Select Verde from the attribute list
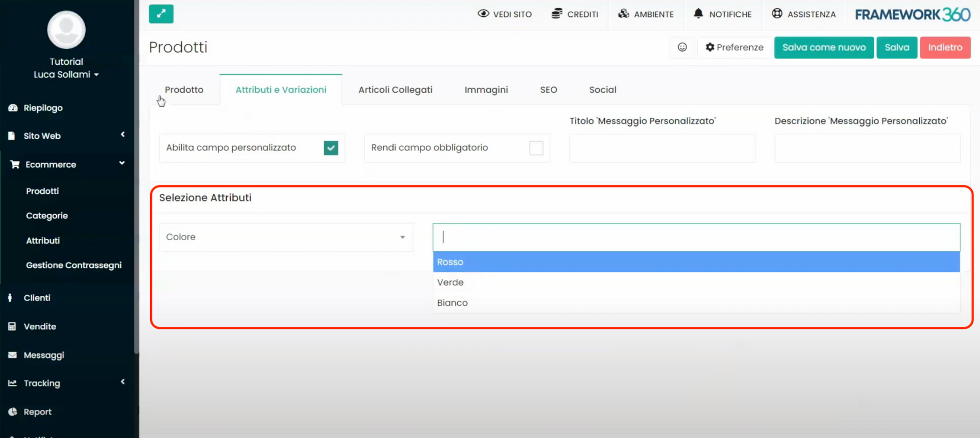 450,282
